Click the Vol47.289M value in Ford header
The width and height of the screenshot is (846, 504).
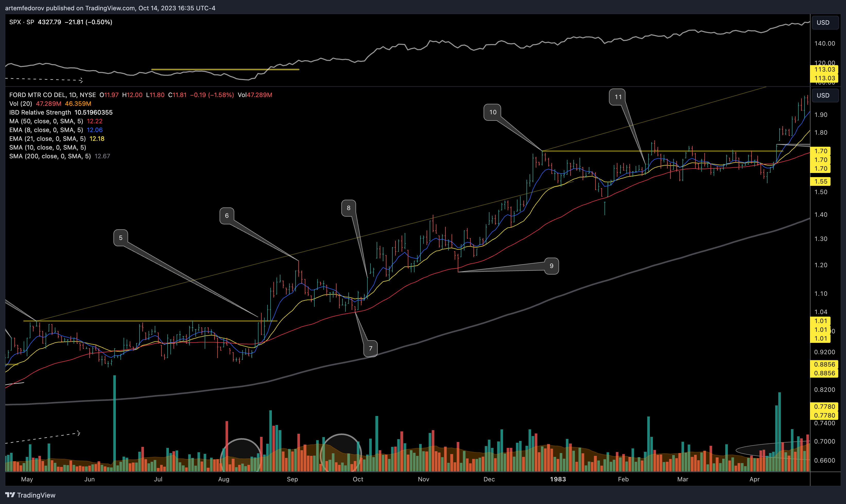tap(255, 95)
